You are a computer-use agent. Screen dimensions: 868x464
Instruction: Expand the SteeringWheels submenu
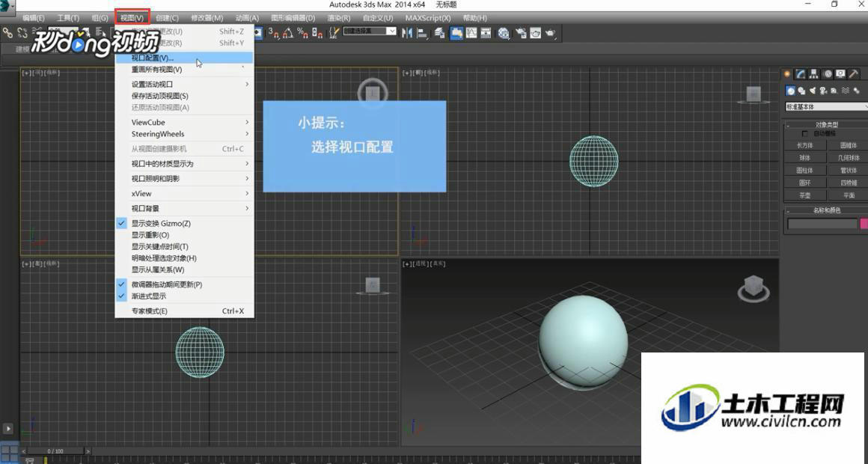(x=184, y=133)
